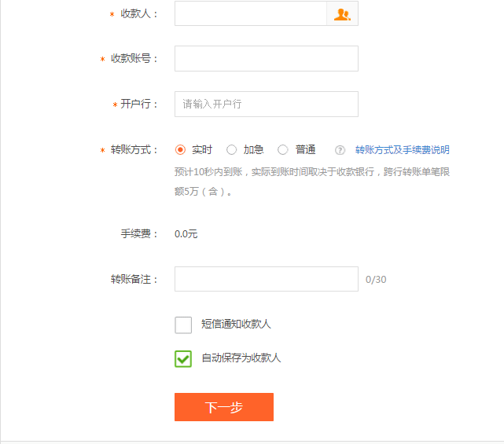The width and height of the screenshot is (504, 444).
Task: Select the 普通 transfer radio button
Action: [283, 150]
